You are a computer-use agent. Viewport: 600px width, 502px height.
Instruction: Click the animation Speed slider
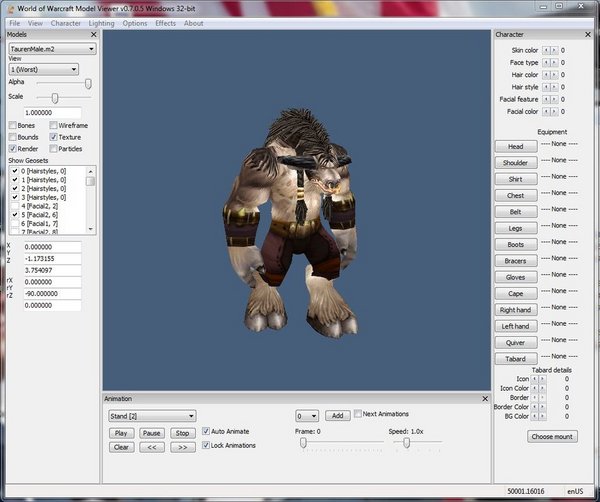coord(407,442)
